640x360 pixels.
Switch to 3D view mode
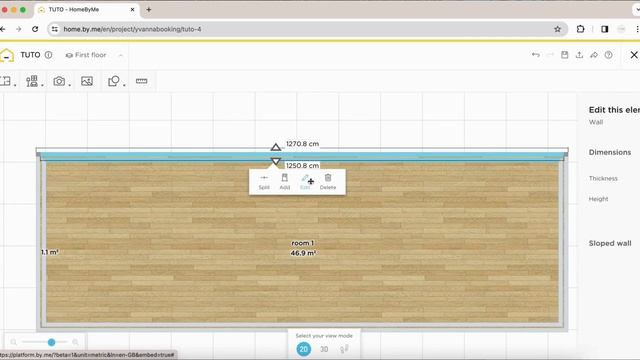pos(324,349)
